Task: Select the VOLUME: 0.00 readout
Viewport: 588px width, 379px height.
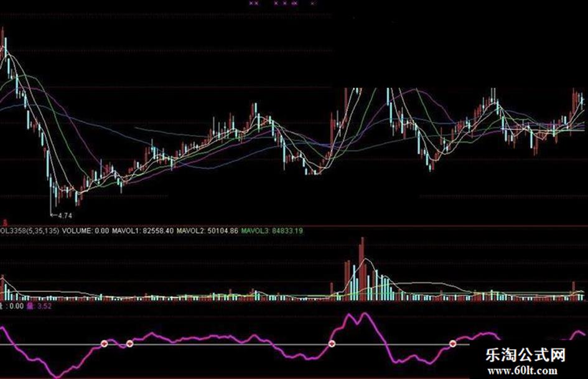Action: (x=85, y=231)
